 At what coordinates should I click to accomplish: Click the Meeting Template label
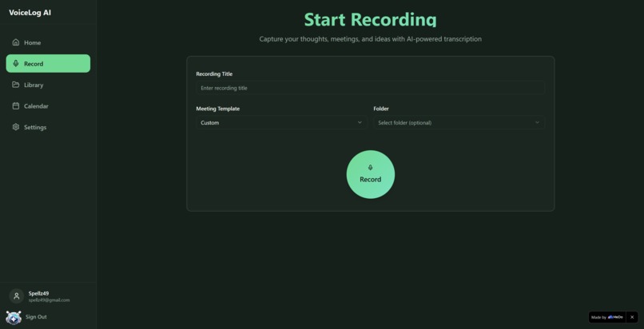[x=217, y=109]
